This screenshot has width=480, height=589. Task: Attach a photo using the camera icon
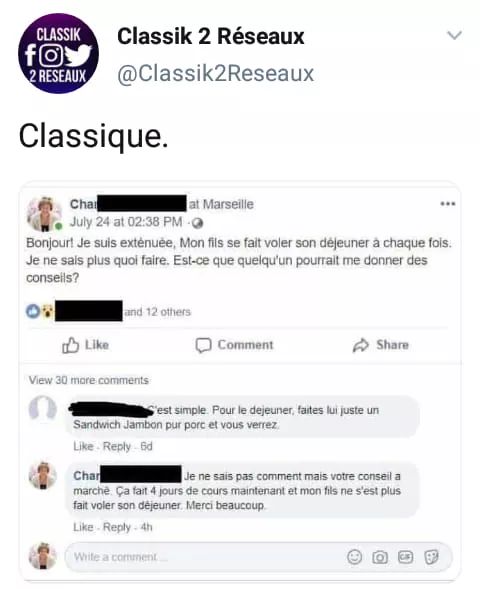coord(380,557)
